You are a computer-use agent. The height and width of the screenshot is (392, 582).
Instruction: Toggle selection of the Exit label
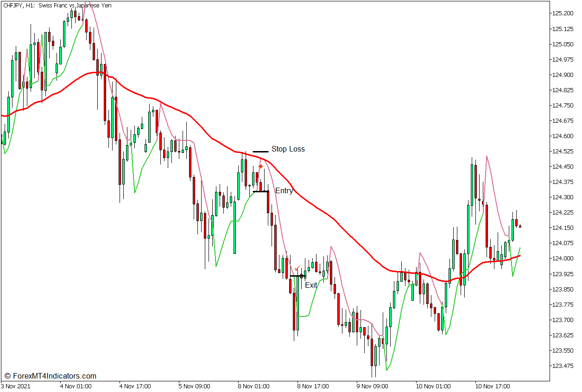click(x=311, y=285)
